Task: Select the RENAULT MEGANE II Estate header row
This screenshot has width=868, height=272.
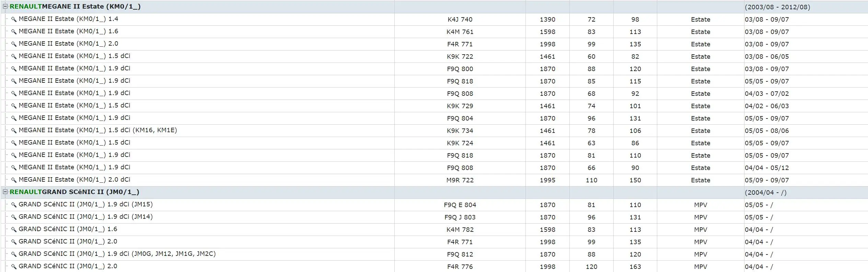Action: click(x=434, y=7)
